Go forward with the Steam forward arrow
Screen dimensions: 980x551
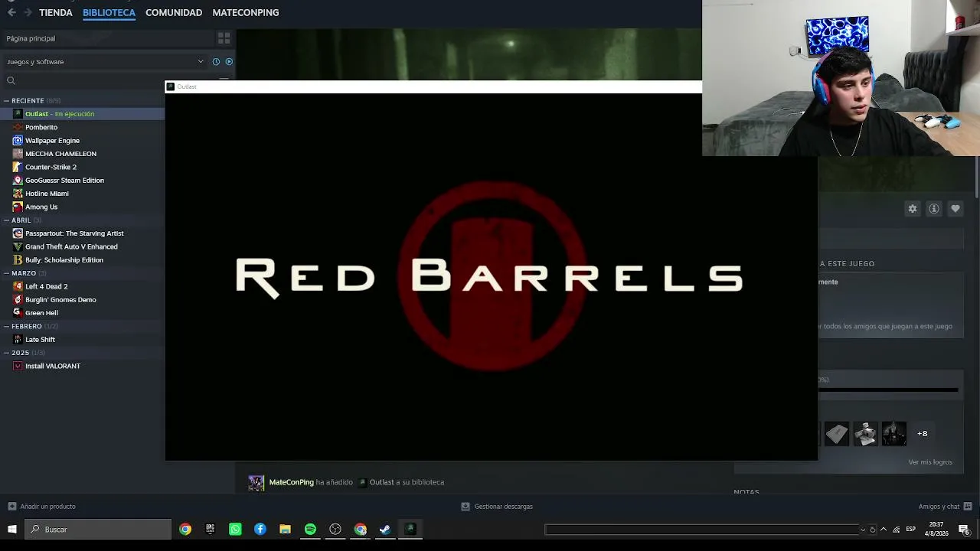click(28, 12)
